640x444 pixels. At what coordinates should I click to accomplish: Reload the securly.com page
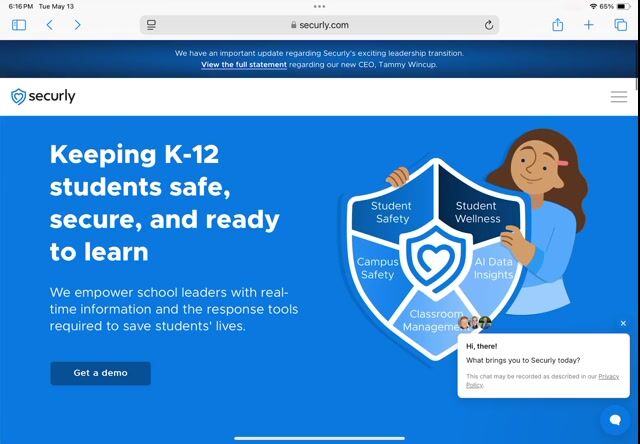pyautogui.click(x=489, y=25)
